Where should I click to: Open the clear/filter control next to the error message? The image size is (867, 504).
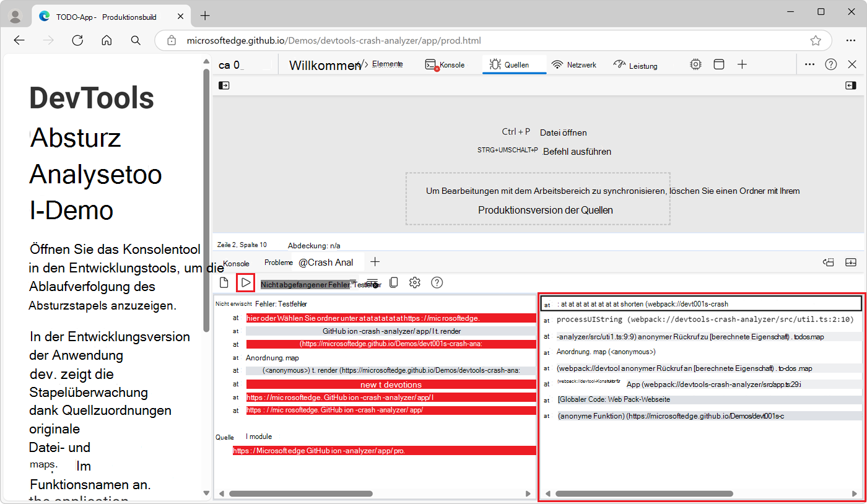pos(373,282)
